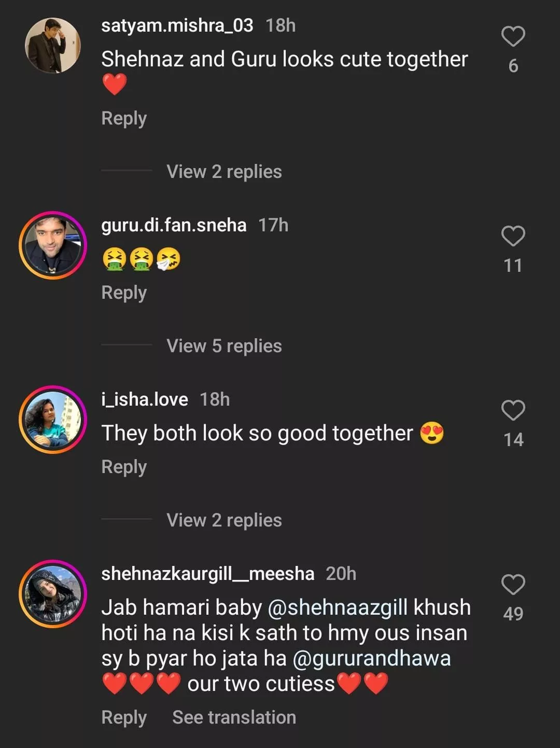Screen dimensions: 560x748
Task: Open username i_isha.love profile
Action: point(145,399)
